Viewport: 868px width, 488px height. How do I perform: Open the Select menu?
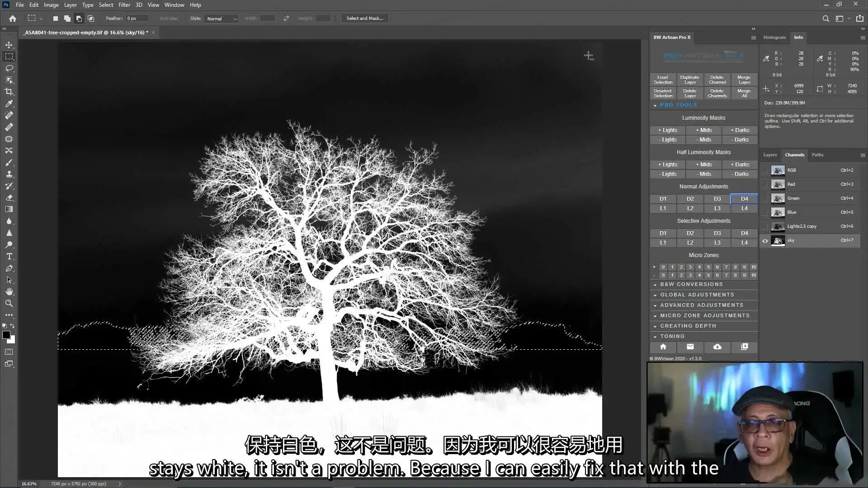(x=106, y=5)
